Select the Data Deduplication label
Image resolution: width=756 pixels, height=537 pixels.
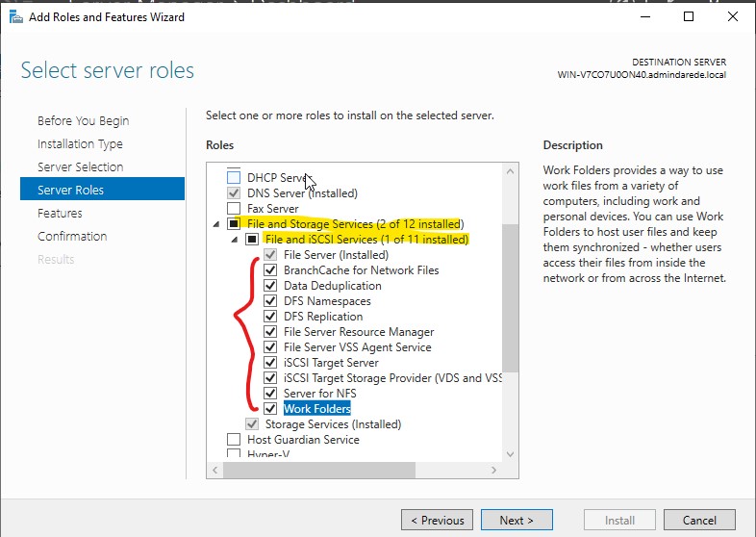point(333,286)
